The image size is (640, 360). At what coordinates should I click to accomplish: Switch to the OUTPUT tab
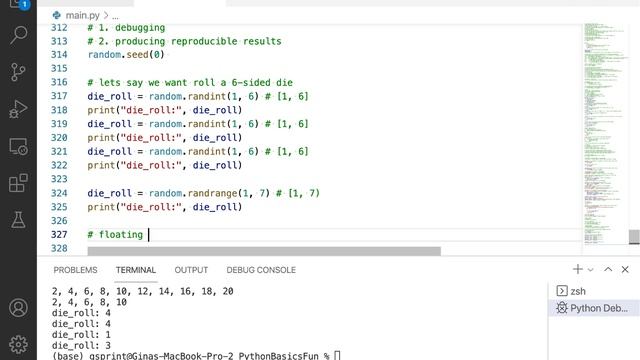pyautogui.click(x=191, y=270)
